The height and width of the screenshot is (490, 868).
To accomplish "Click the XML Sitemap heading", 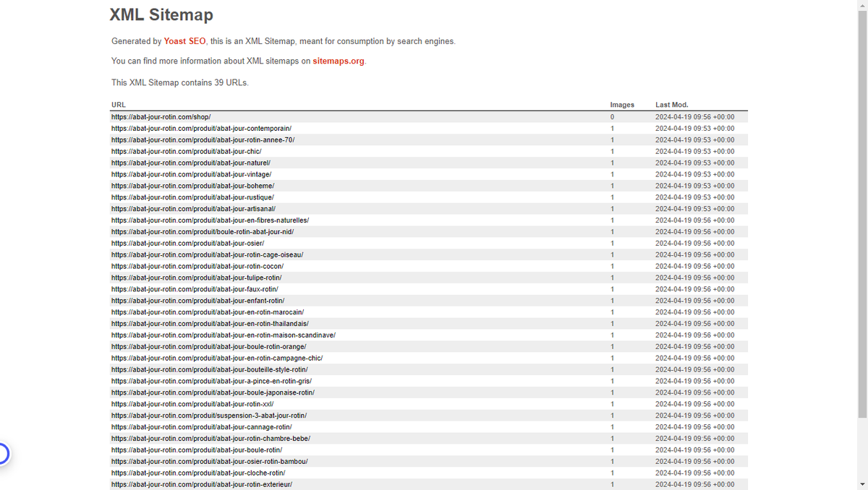I will [161, 14].
